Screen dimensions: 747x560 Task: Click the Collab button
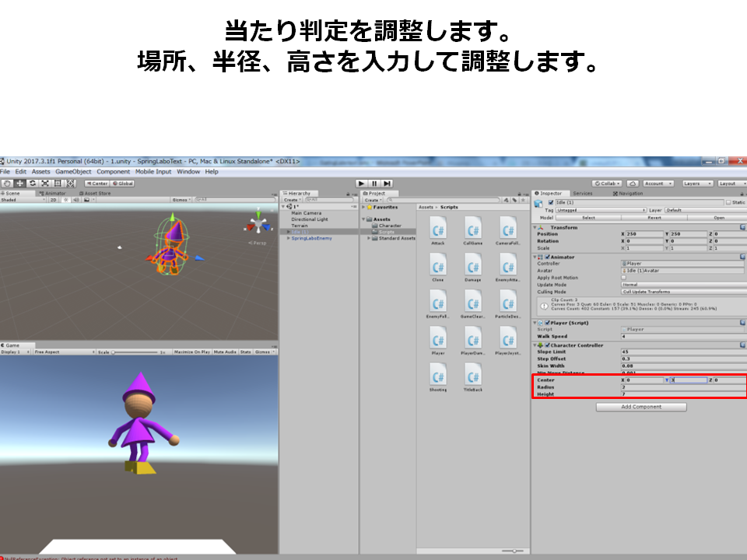coord(607,184)
